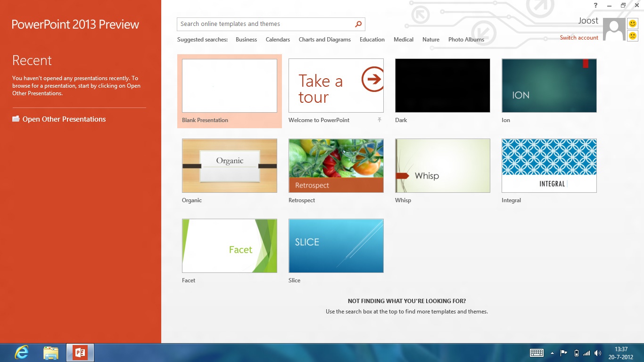Click the Switch account link

tap(579, 38)
